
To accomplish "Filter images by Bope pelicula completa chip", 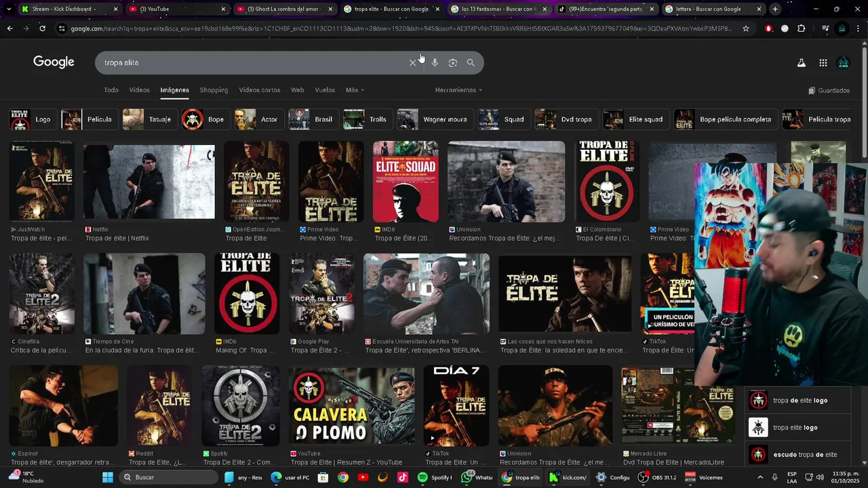I will 725,119.
